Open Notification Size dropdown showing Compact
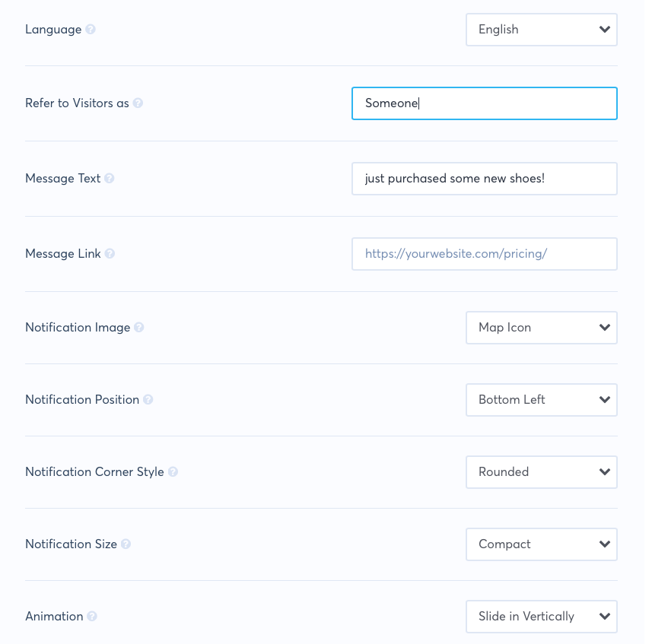Screen dimensions: 652x644 coord(541,544)
